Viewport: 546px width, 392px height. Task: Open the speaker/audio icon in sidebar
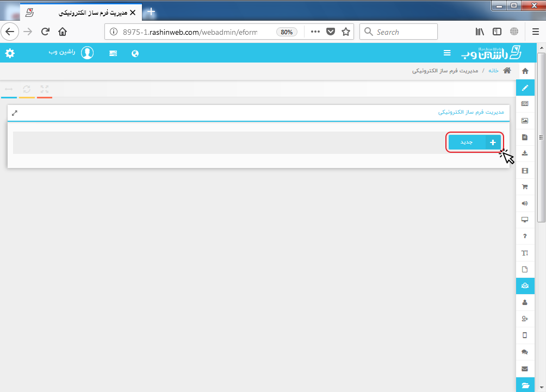pyautogui.click(x=525, y=203)
